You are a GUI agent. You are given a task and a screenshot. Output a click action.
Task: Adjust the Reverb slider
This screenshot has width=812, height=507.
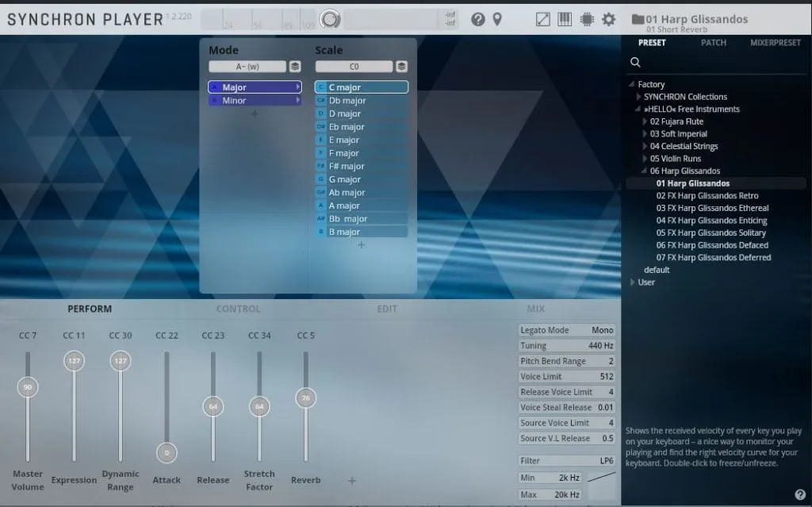[305, 400]
